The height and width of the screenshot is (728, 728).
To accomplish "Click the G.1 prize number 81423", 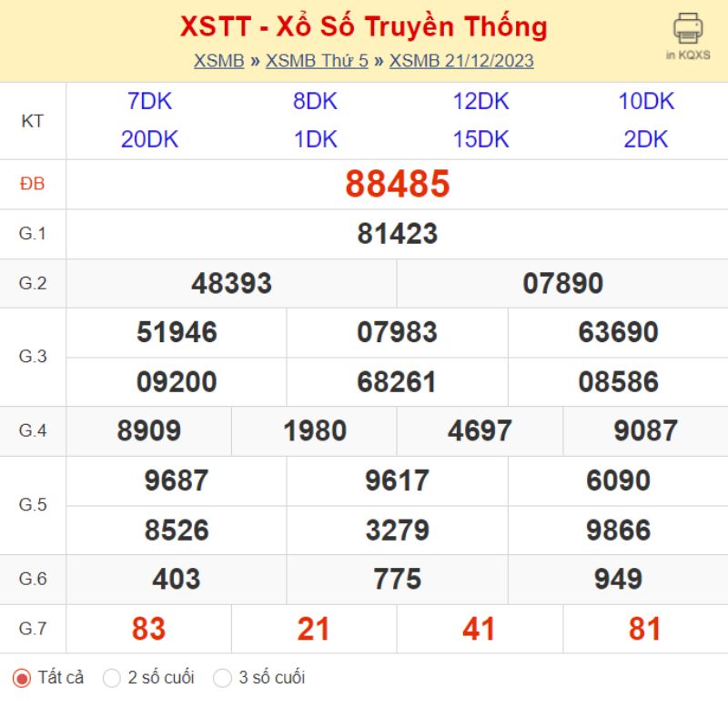I will tap(398, 234).
